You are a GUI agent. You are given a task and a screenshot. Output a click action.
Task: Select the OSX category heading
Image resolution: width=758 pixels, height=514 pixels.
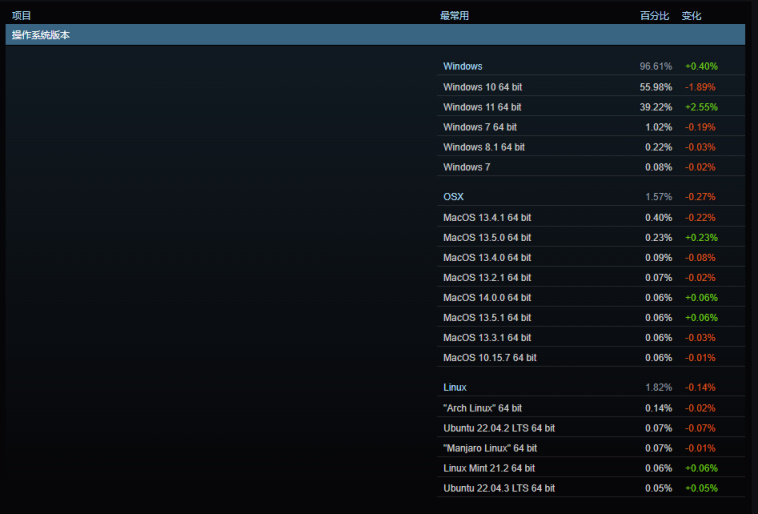[453, 197]
